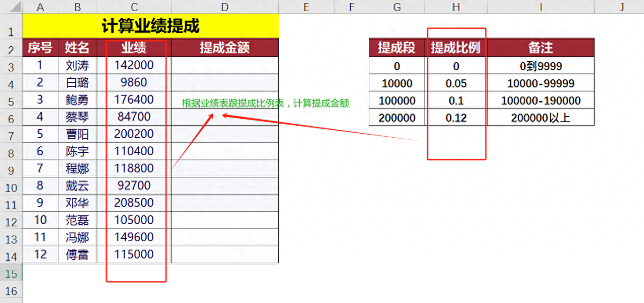Click 提成段 cell with value 10000

(397, 83)
